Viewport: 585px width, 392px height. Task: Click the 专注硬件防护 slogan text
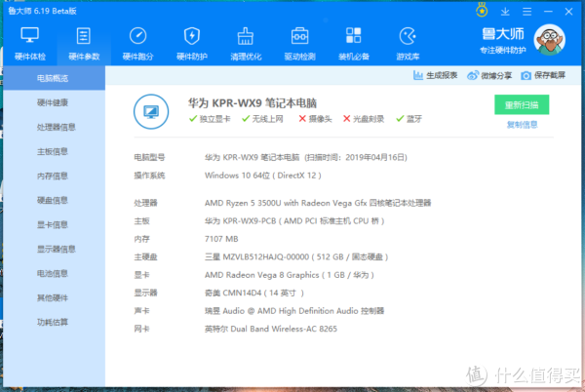[x=502, y=51]
